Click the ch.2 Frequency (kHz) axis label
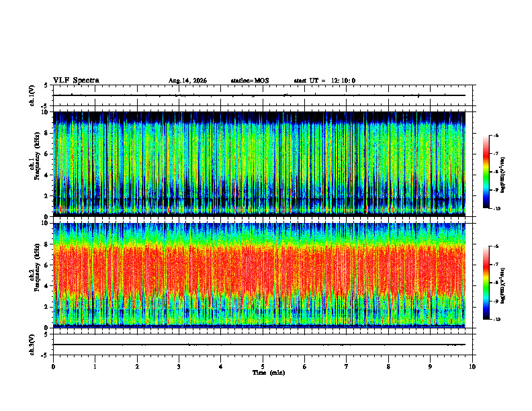The image size is (532, 411). (x=35, y=268)
